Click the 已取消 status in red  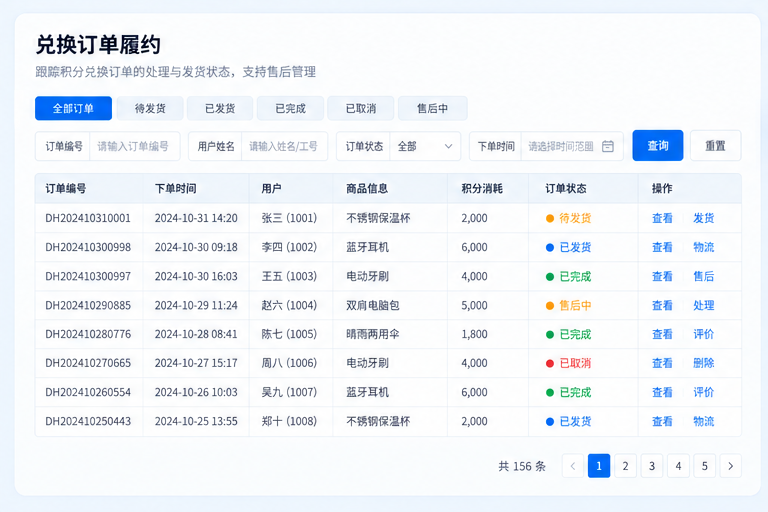(x=569, y=363)
